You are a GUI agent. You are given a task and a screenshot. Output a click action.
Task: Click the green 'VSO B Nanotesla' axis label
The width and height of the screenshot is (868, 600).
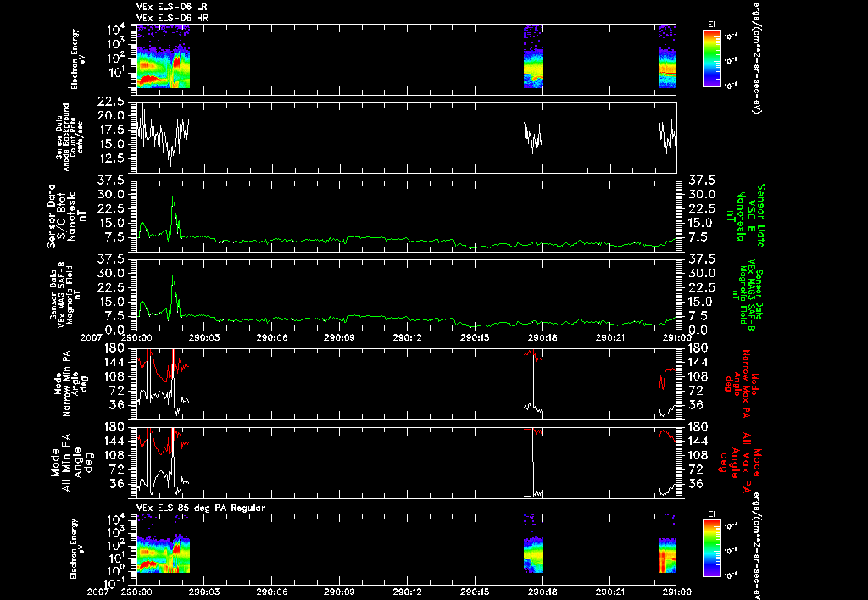[x=745, y=216]
